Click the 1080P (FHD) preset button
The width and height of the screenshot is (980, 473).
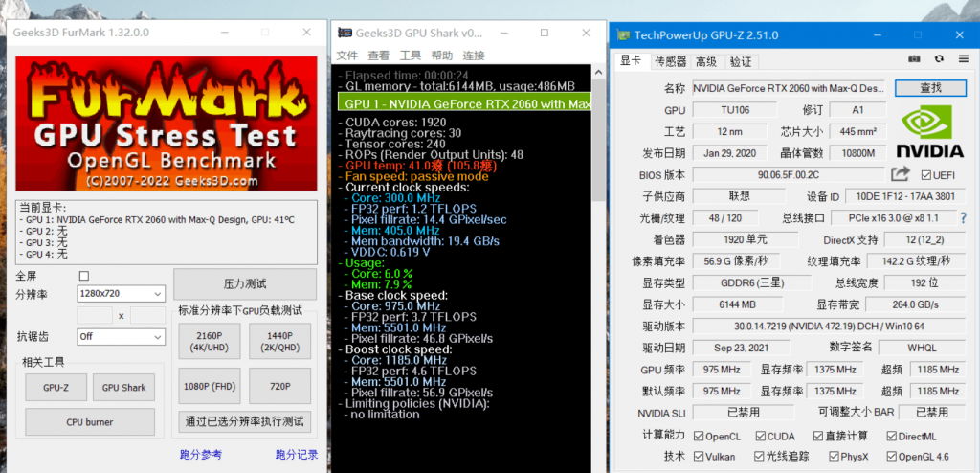click(x=210, y=386)
